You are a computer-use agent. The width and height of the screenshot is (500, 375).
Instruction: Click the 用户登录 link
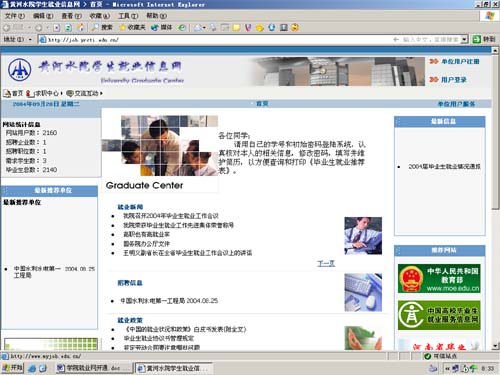click(454, 80)
